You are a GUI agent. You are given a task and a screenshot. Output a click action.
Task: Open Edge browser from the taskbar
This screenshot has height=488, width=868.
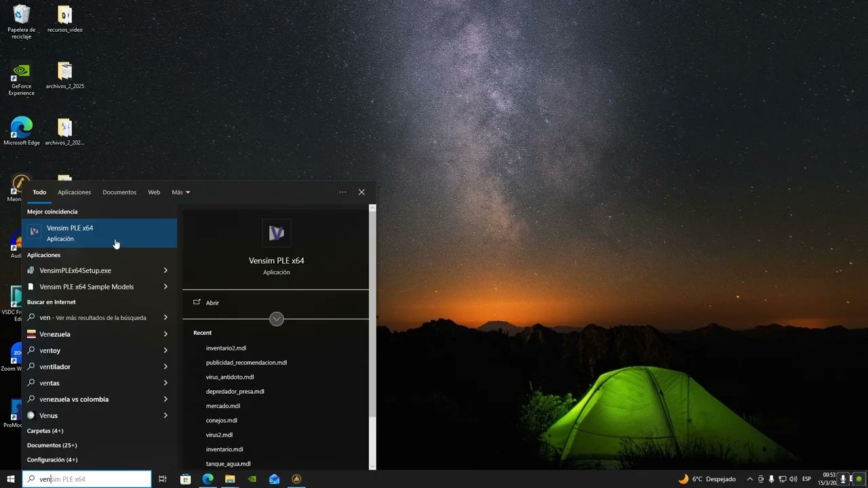click(x=208, y=479)
